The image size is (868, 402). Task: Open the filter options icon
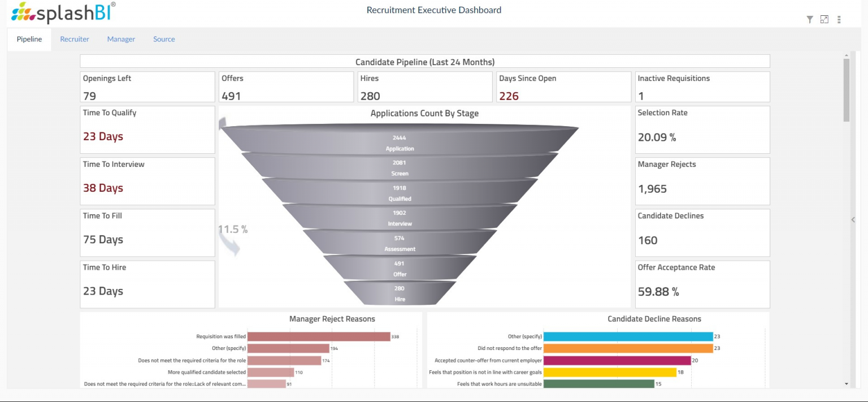tap(810, 19)
